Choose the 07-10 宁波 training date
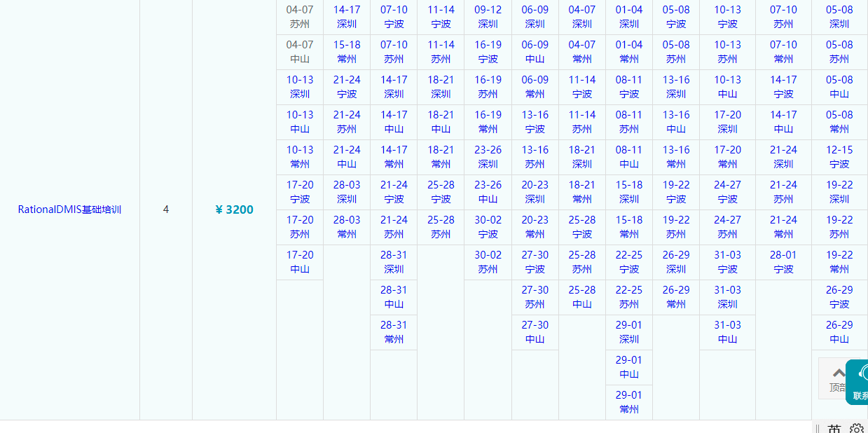The image size is (868, 433). 394,17
